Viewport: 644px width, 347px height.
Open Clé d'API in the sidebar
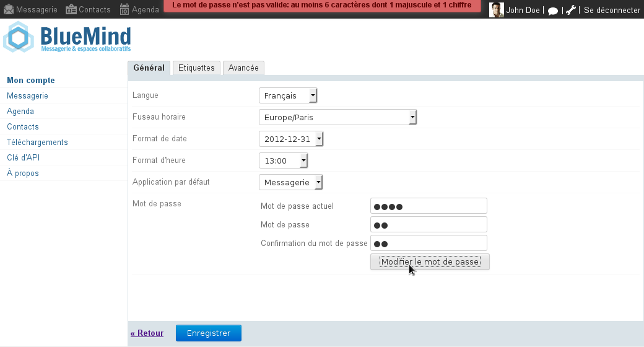(x=23, y=158)
